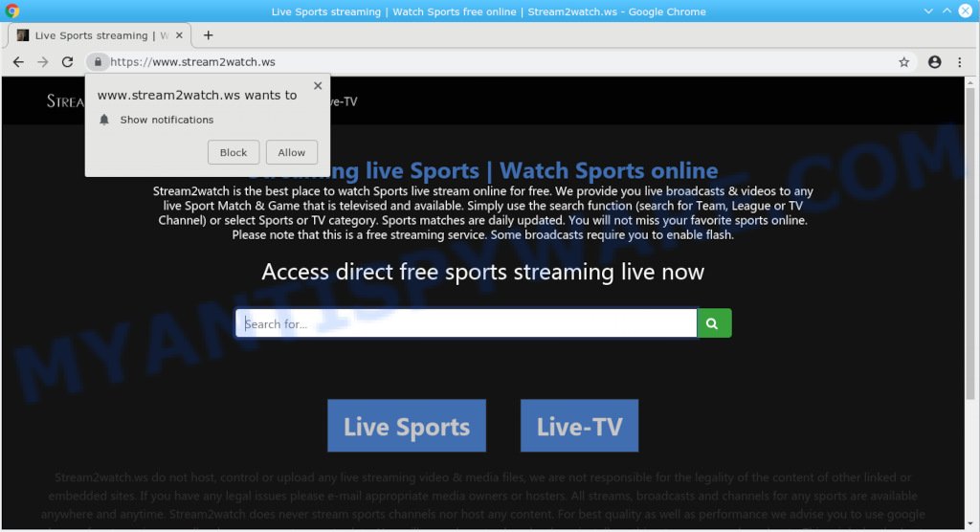Open the Chrome three-dot menu
The height and width of the screenshot is (532, 980).
(x=959, y=62)
